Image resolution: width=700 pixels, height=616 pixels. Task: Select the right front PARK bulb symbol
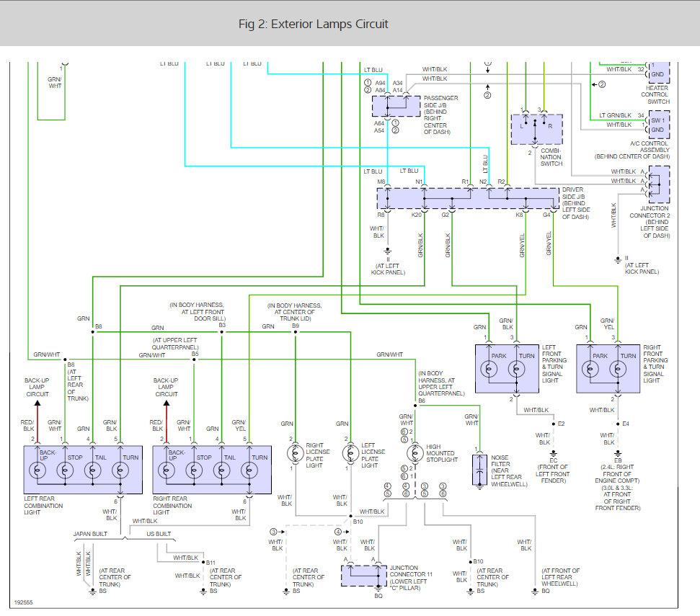point(590,369)
